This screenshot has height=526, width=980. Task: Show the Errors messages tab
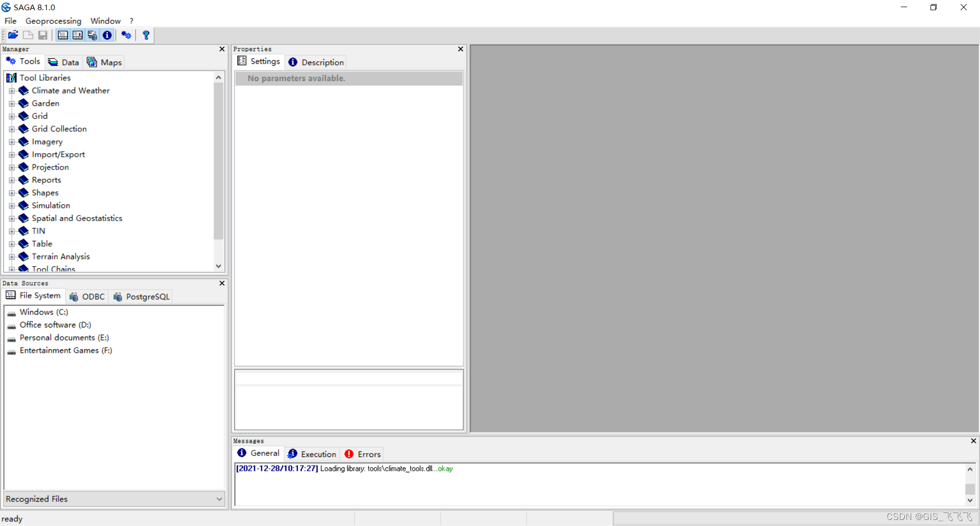coord(362,454)
